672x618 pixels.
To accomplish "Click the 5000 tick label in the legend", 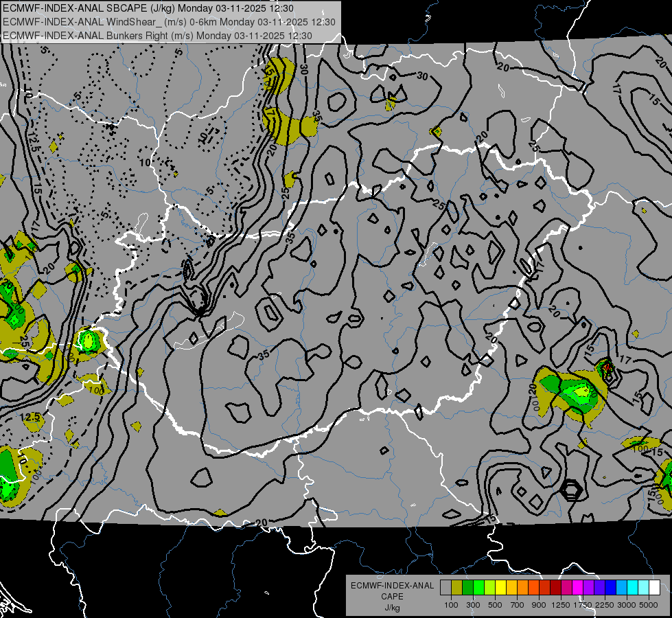I will coord(649,605).
